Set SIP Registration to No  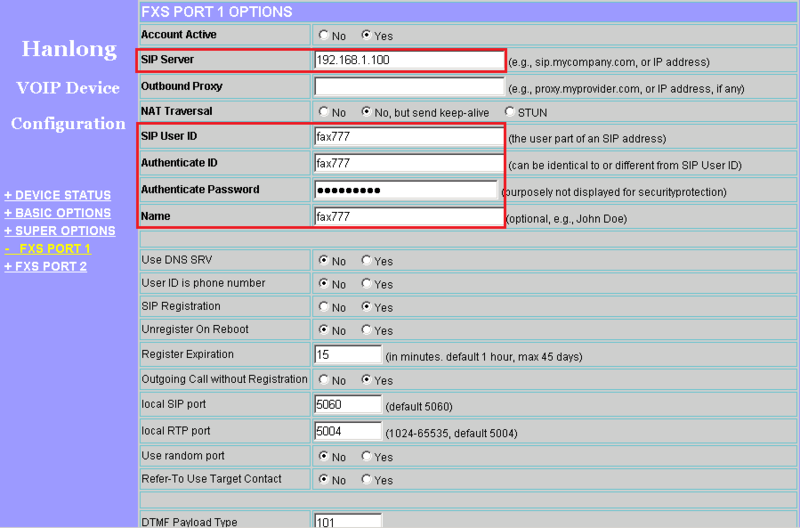point(323,307)
